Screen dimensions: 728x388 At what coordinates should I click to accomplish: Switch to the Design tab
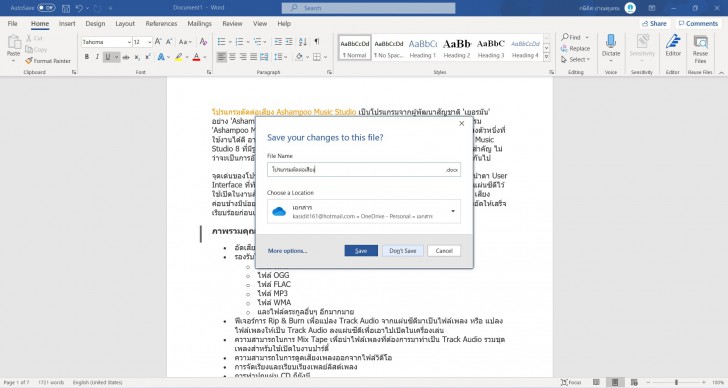click(x=95, y=24)
